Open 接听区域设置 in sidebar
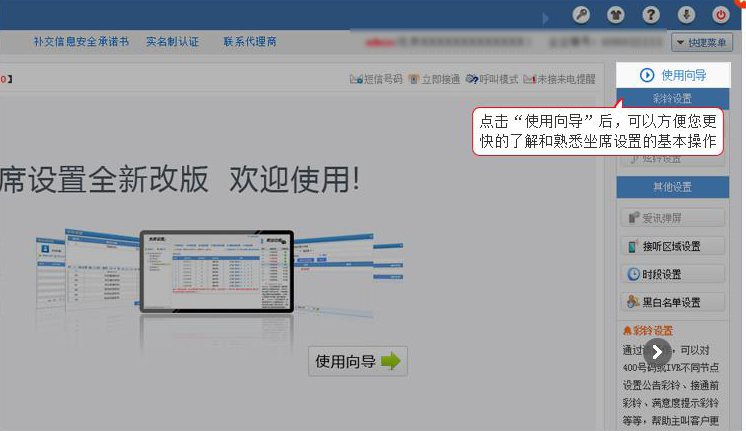This screenshot has height=431, width=746. [x=671, y=246]
